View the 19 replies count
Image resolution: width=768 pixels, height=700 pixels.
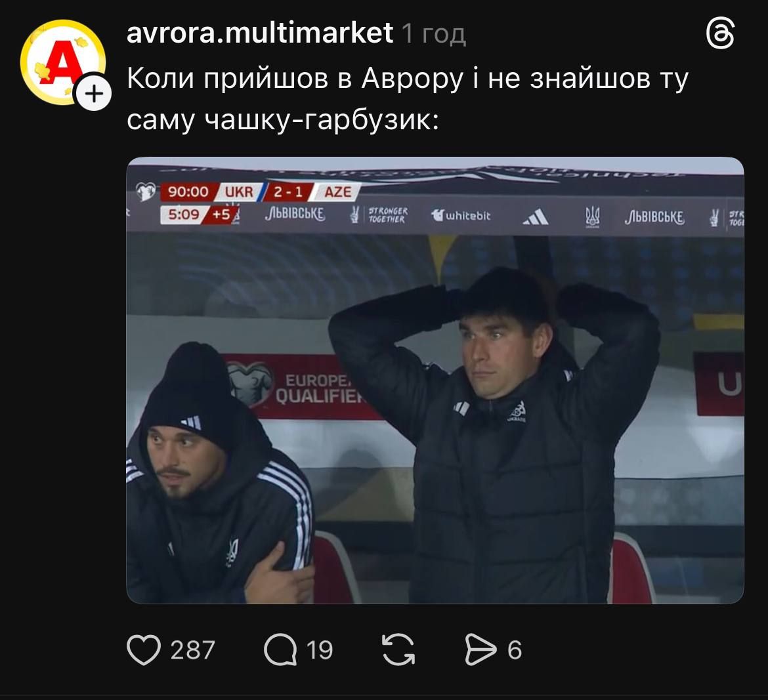320,651
